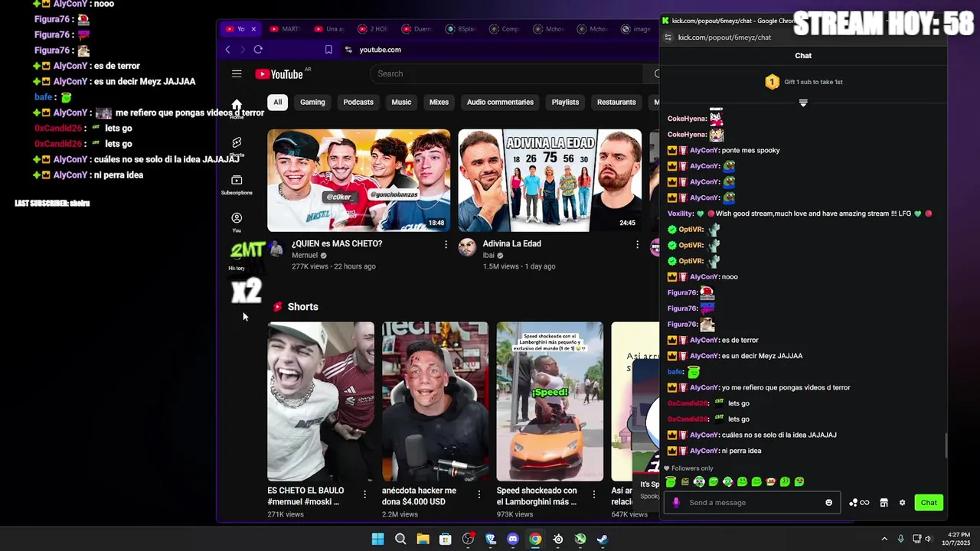The width and height of the screenshot is (980, 551).
Task: Open Steam from the taskbar
Action: (603, 540)
